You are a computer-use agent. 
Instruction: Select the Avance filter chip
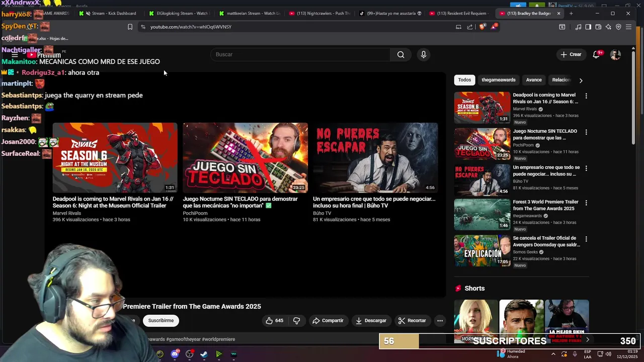pos(534,80)
